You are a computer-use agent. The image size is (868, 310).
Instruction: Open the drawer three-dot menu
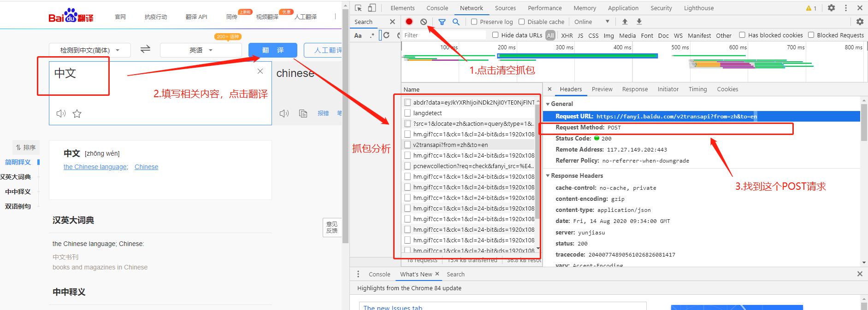[358, 274]
